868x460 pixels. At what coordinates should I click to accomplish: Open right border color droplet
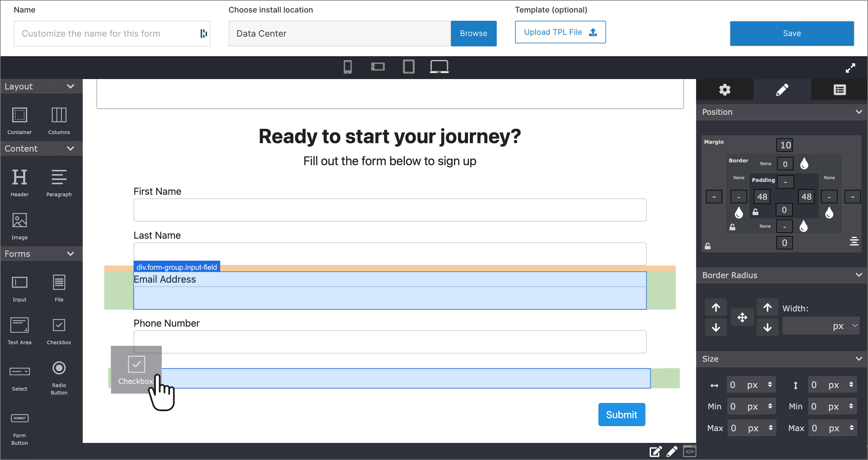tap(829, 212)
